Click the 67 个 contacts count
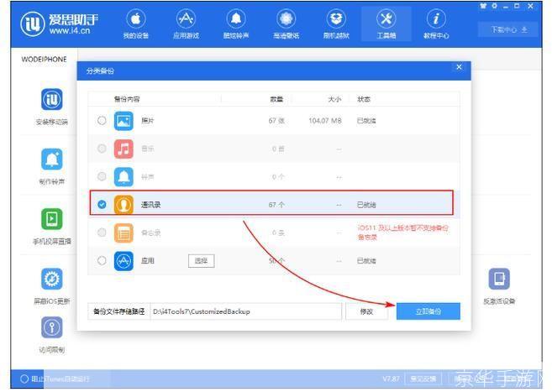This screenshot has width=552, height=392. [x=276, y=205]
